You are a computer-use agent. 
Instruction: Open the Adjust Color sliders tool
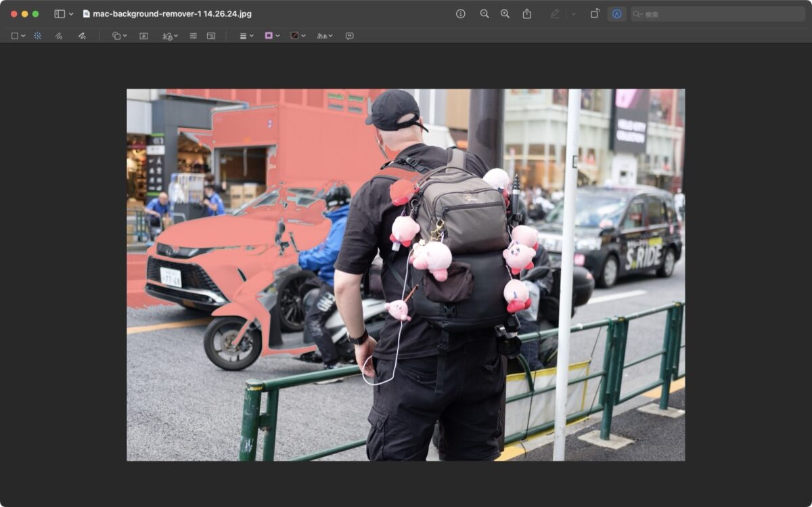pyautogui.click(x=193, y=36)
